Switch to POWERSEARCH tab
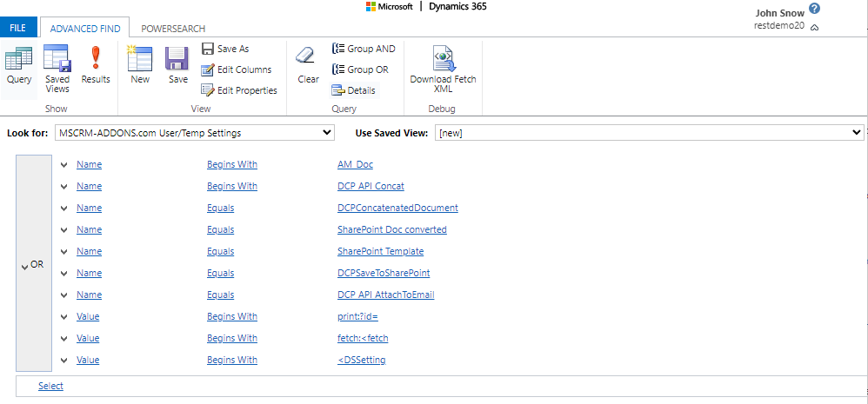Image resolution: width=868 pixels, height=404 pixels. tap(173, 29)
